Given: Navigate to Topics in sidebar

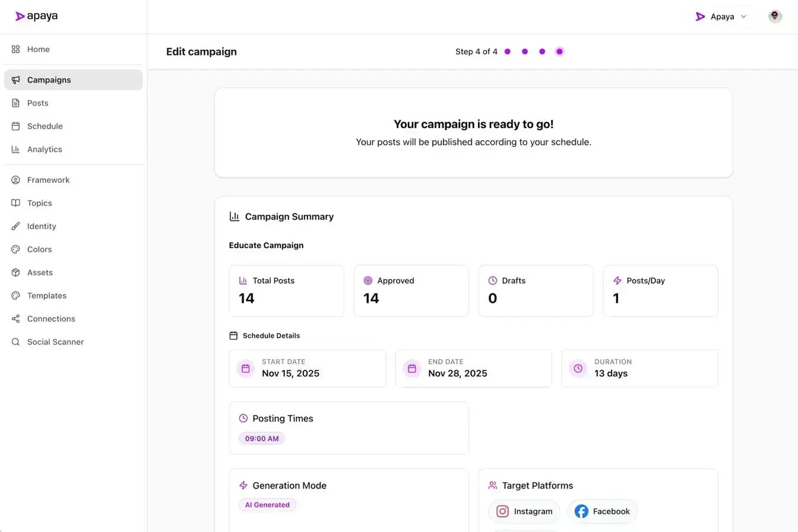Looking at the screenshot, I should pyautogui.click(x=39, y=203).
